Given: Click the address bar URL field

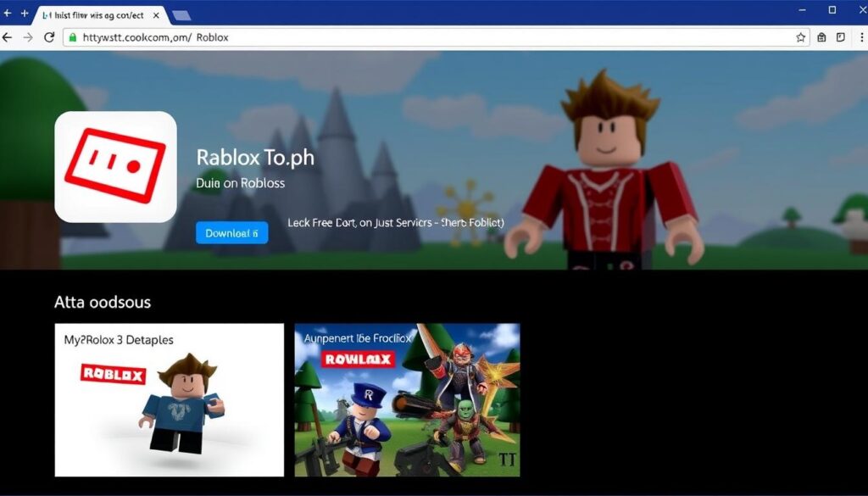Looking at the screenshot, I should 254,37.
